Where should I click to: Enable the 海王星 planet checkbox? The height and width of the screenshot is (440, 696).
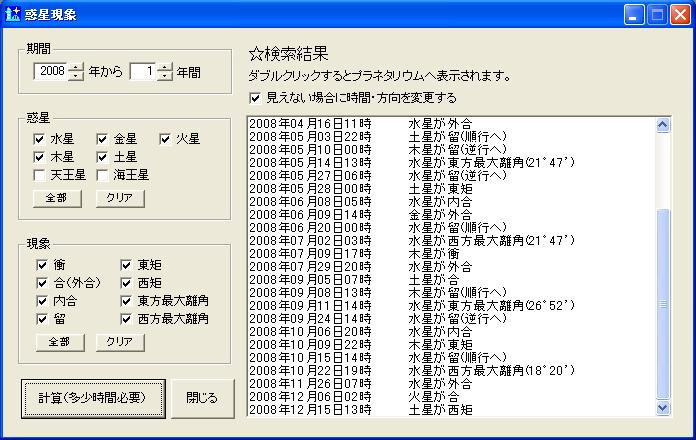(x=104, y=175)
